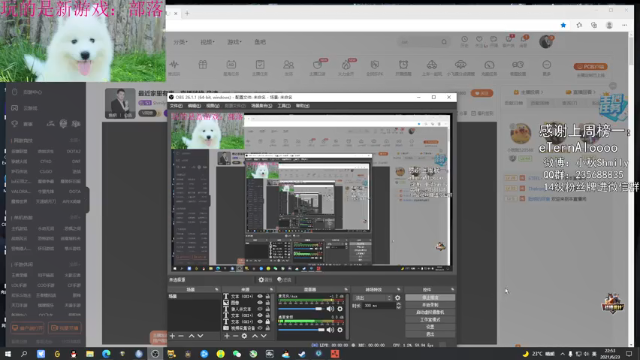This screenshot has width=640, height=360.
Task: Click the OBS icon in Windows taskbar
Action: tap(155, 354)
